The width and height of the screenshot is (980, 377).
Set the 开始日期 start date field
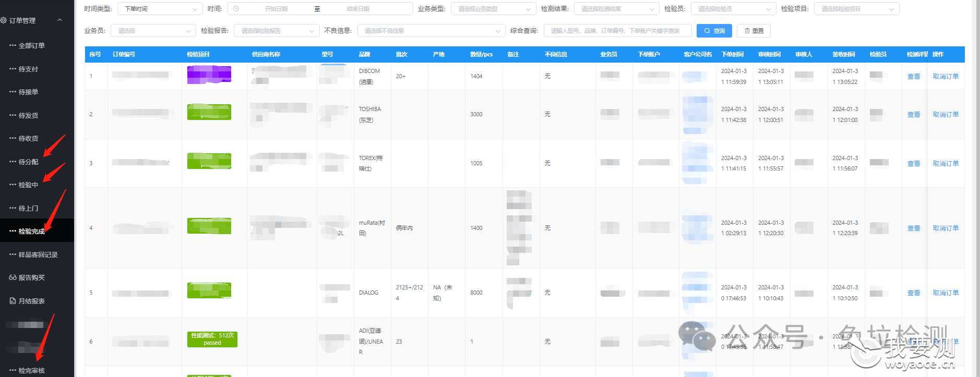(x=276, y=9)
